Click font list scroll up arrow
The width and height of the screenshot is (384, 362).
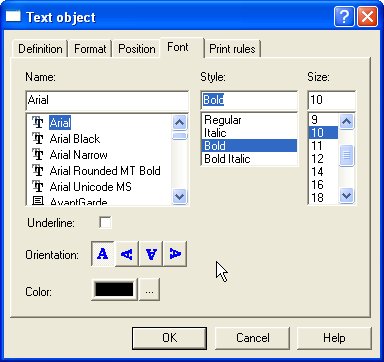(x=180, y=122)
